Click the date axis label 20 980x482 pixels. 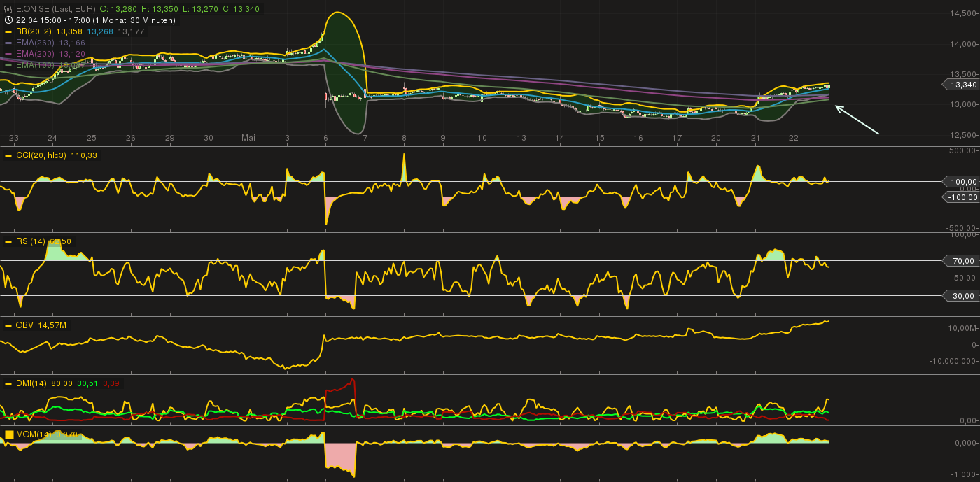click(716, 139)
